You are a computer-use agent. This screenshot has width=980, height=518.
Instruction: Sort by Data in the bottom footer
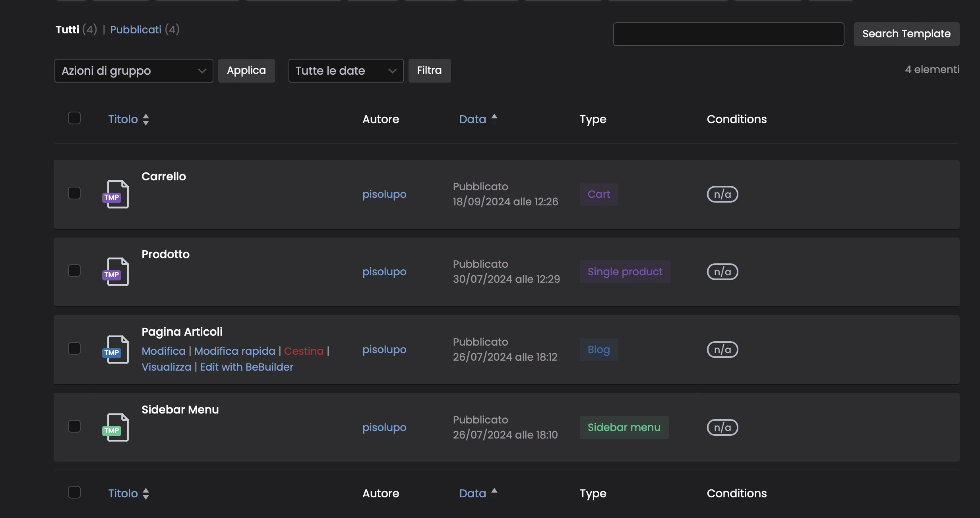[x=473, y=494]
